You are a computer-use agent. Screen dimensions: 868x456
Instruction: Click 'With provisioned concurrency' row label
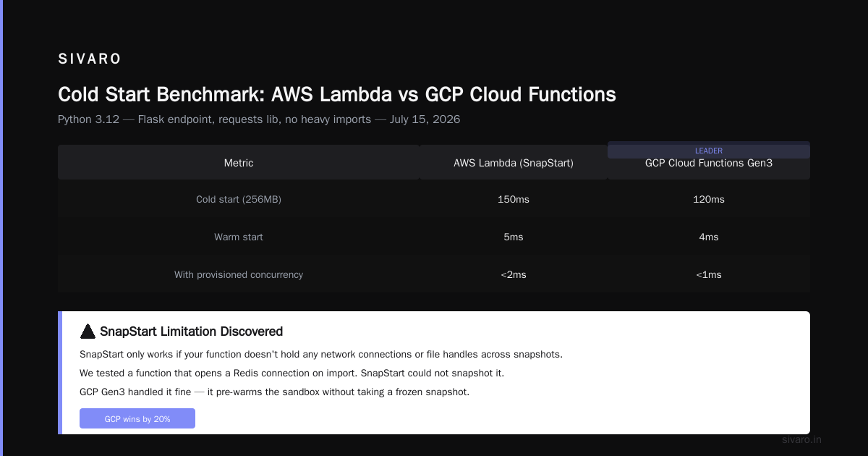coord(239,274)
